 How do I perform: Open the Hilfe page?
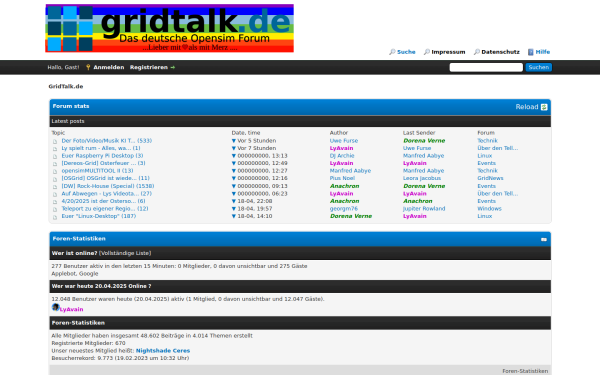click(543, 52)
